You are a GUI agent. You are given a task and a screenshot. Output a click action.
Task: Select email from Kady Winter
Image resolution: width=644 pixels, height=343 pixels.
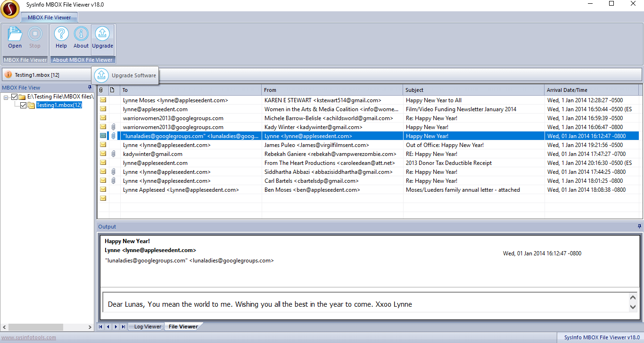[x=370, y=127]
